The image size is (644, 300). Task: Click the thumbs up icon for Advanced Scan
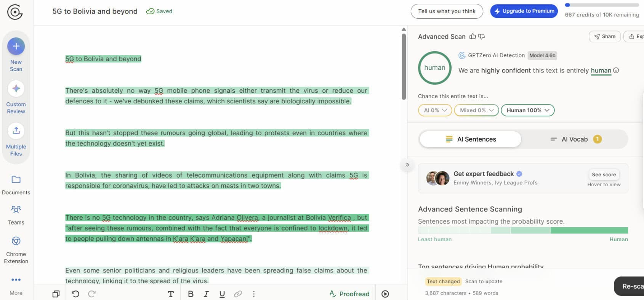coord(473,36)
